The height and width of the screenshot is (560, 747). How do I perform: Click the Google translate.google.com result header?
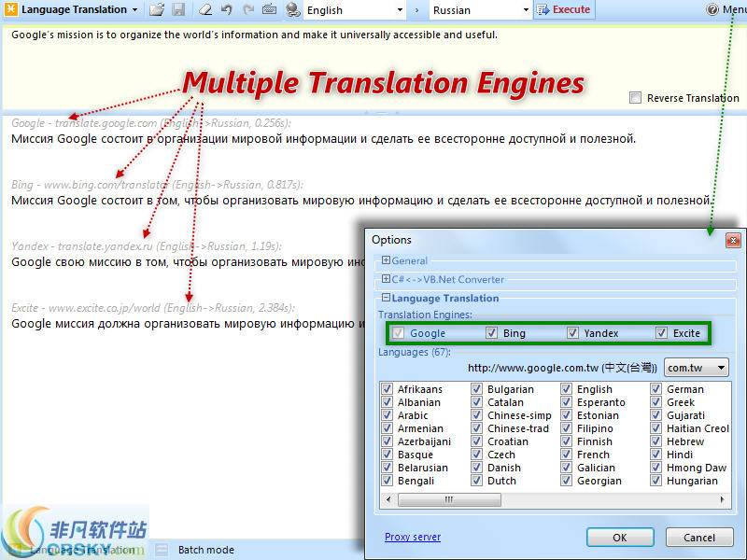pyautogui.click(x=151, y=123)
